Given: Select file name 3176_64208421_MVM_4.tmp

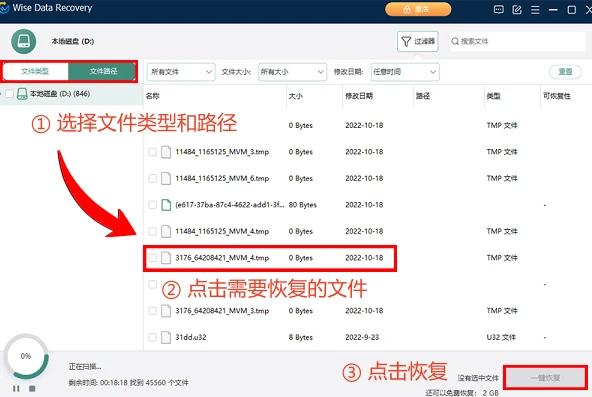Looking at the screenshot, I should coord(222,258).
